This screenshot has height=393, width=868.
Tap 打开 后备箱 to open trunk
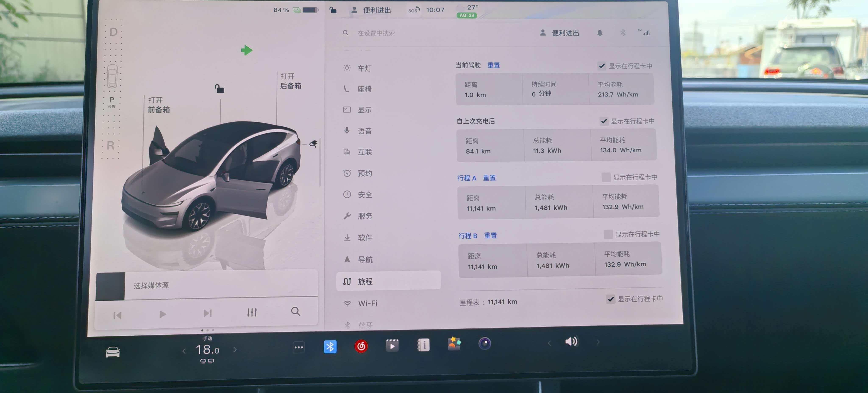[291, 81]
